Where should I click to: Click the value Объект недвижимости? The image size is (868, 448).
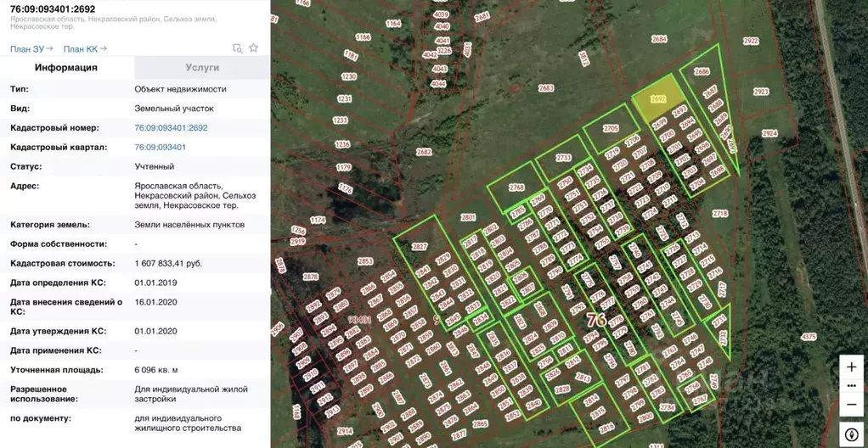(180, 89)
